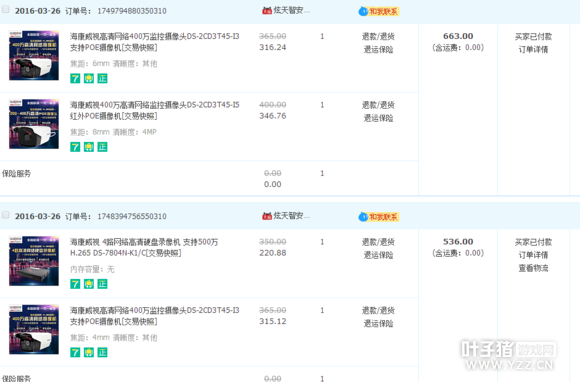Open the product title of the DS-2CD3T45-I3 6mm item
The image size is (580, 382).
pos(155,42)
